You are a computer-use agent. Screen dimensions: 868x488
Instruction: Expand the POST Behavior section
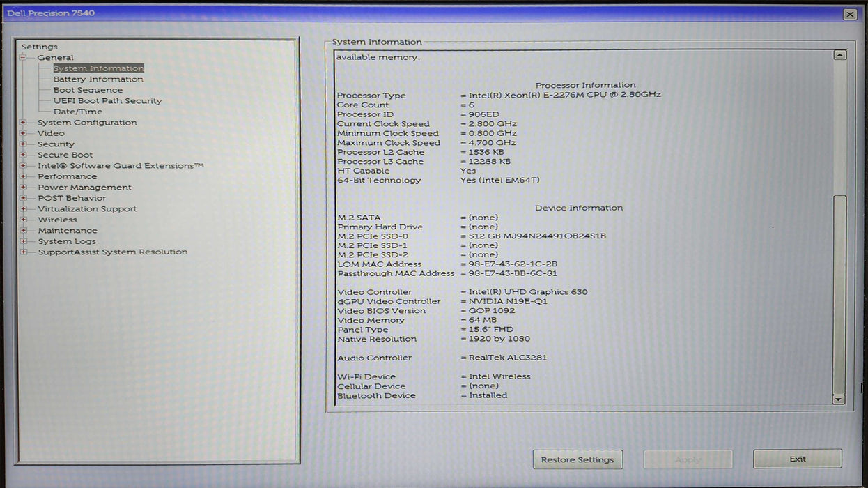22,198
